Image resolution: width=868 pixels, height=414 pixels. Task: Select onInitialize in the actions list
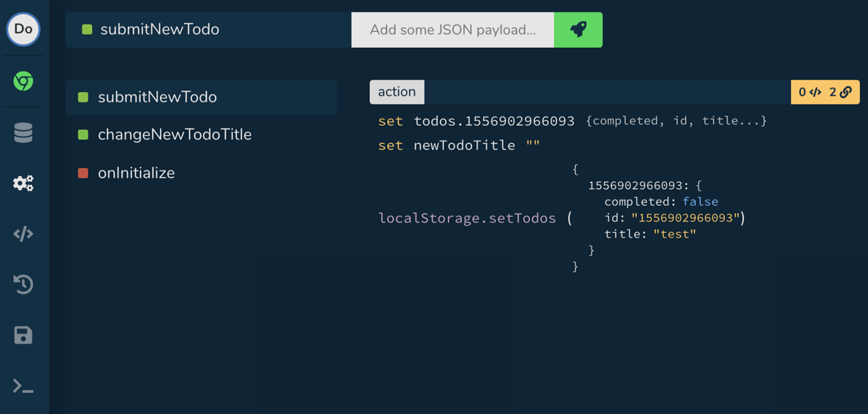tap(136, 173)
